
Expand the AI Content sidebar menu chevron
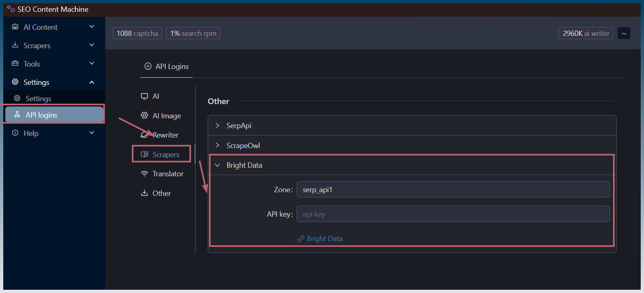pyautogui.click(x=92, y=27)
